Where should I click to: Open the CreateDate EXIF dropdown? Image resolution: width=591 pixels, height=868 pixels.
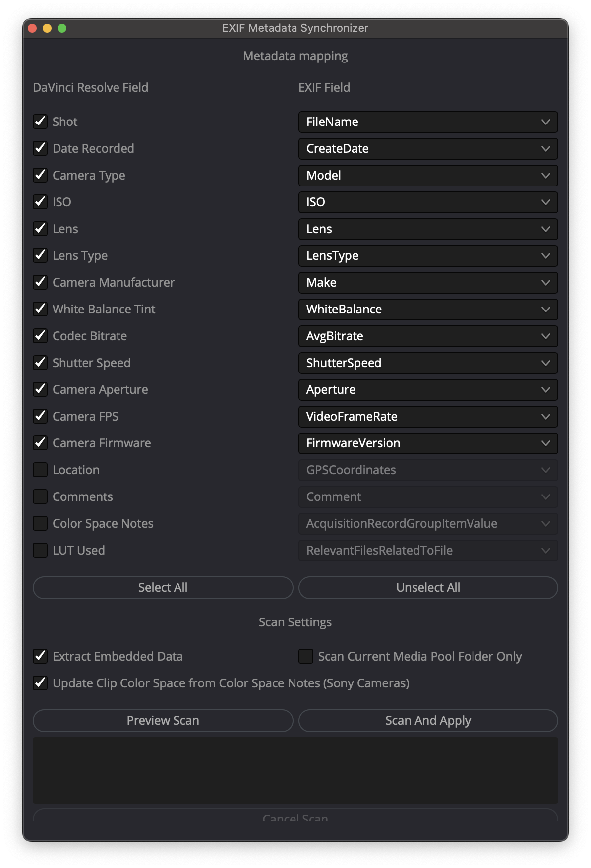click(428, 149)
